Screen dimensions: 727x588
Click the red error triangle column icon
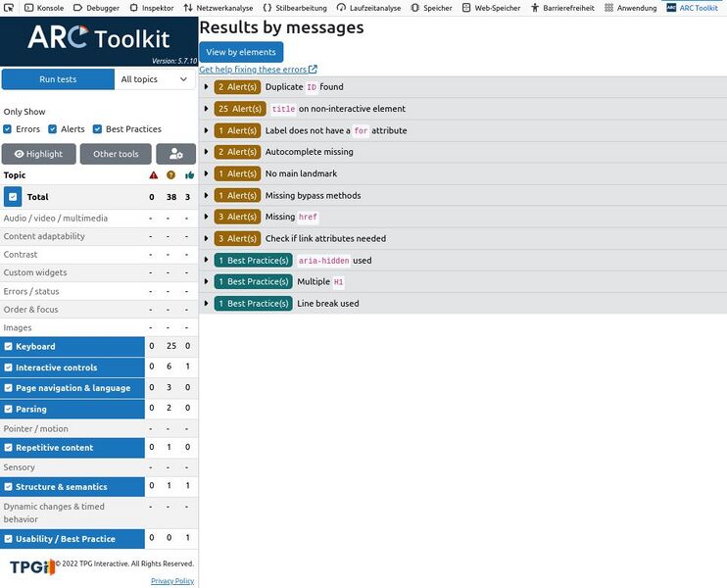[x=152, y=175]
